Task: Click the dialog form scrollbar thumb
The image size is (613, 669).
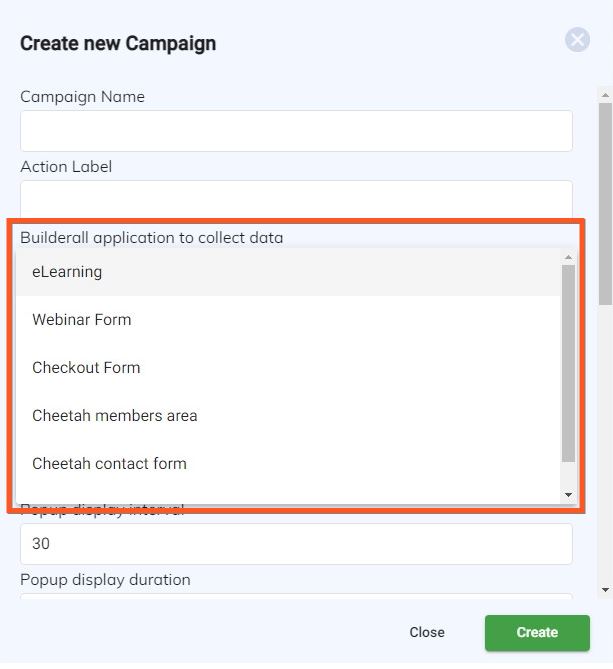Action: click(x=605, y=204)
